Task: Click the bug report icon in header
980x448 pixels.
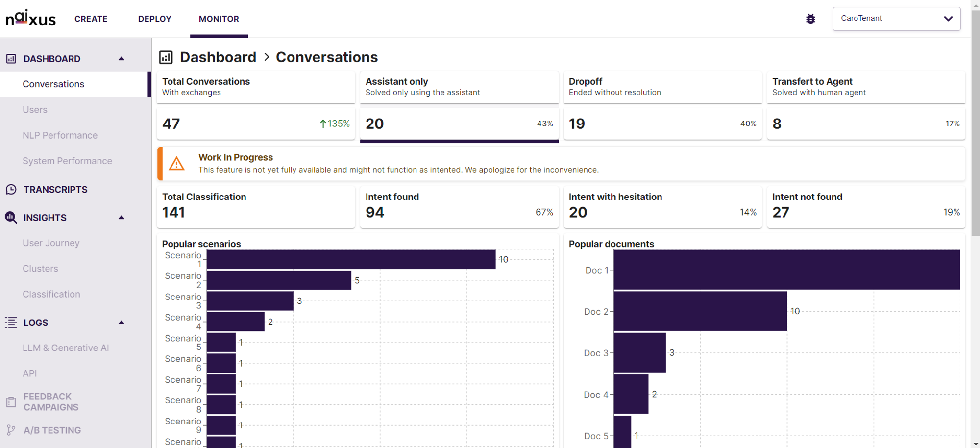Action: point(810,19)
